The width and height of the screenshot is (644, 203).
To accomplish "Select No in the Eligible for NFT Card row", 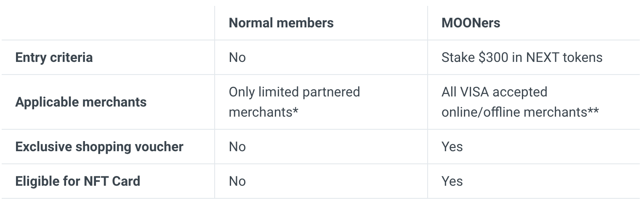I will 237,181.
